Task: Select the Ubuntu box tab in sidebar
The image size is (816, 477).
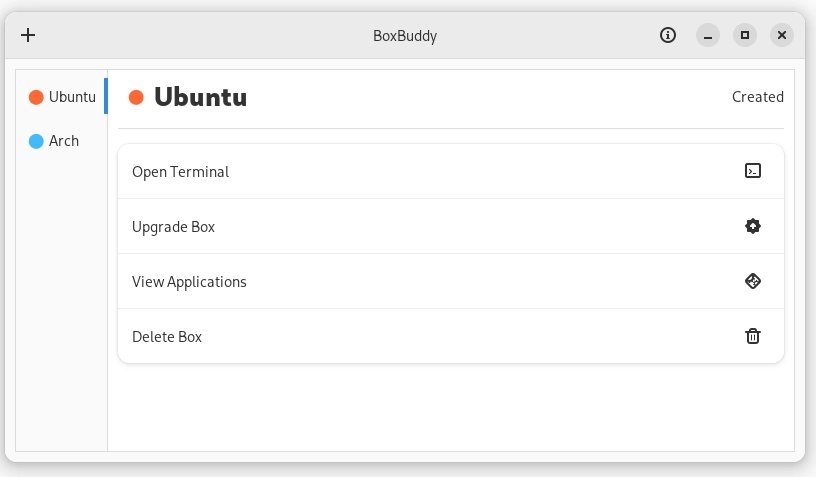Action: coord(72,97)
